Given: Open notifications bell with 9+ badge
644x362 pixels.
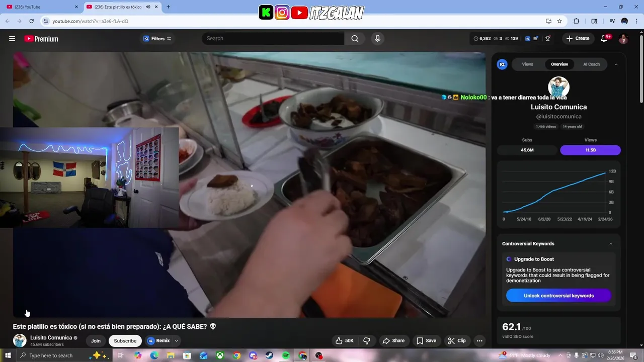Looking at the screenshot, I should pos(605,39).
